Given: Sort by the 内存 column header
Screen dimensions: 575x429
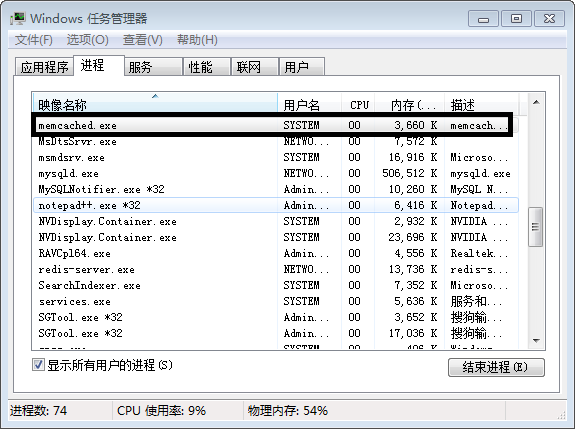Looking at the screenshot, I should point(410,104).
